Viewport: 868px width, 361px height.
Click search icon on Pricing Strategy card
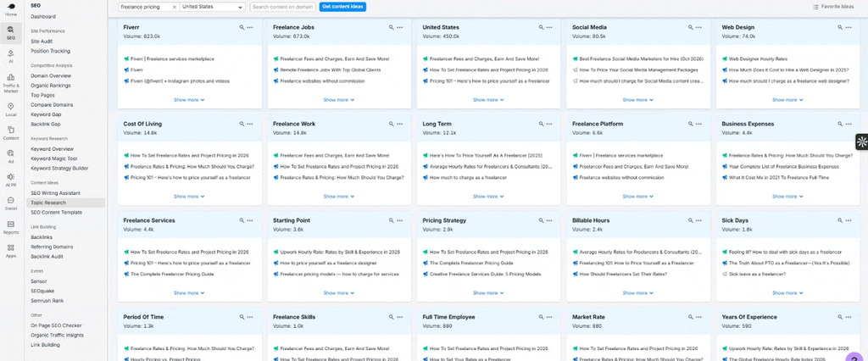(x=541, y=220)
